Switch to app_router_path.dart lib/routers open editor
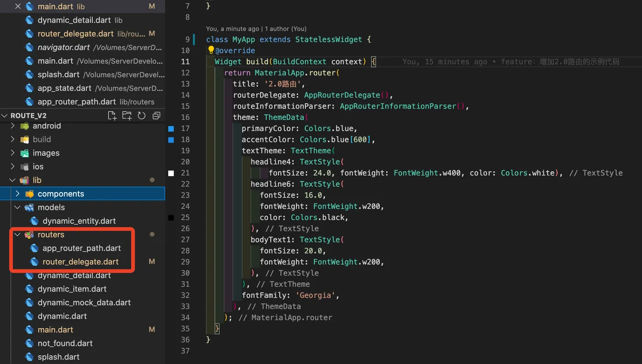The width and height of the screenshot is (642, 364). [83, 102]
